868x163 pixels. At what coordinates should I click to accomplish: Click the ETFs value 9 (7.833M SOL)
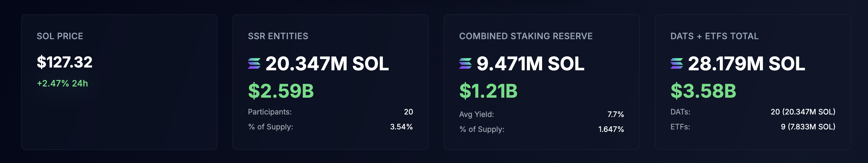tap(808, 127)
